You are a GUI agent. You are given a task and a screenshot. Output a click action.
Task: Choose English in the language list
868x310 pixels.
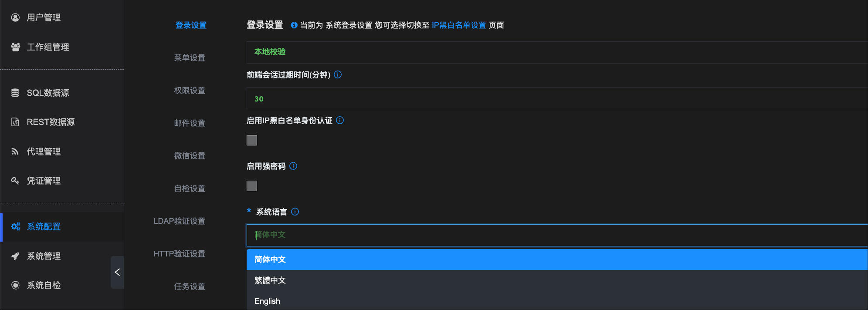pyautogui.click(x=267, y=301)
